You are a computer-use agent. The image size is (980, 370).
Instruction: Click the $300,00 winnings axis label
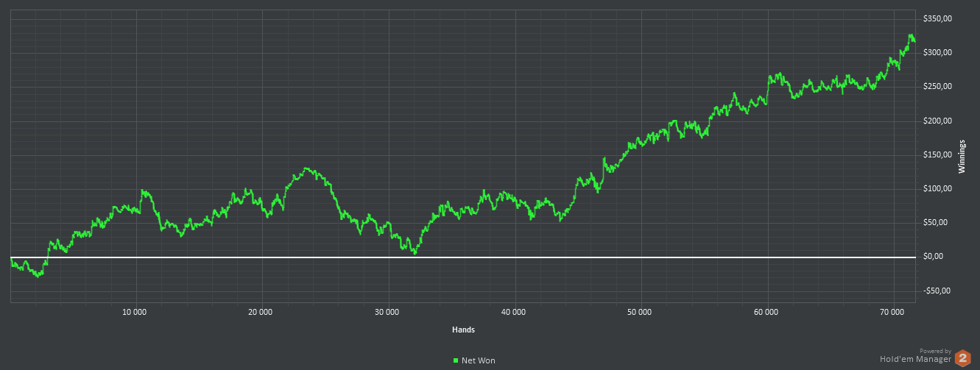(x=938, y=52)
